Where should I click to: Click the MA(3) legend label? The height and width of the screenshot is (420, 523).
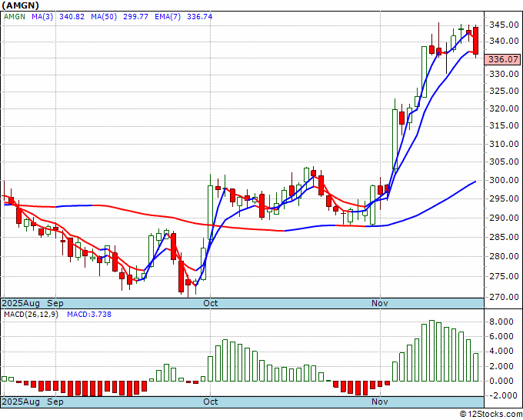click(42, 16)
